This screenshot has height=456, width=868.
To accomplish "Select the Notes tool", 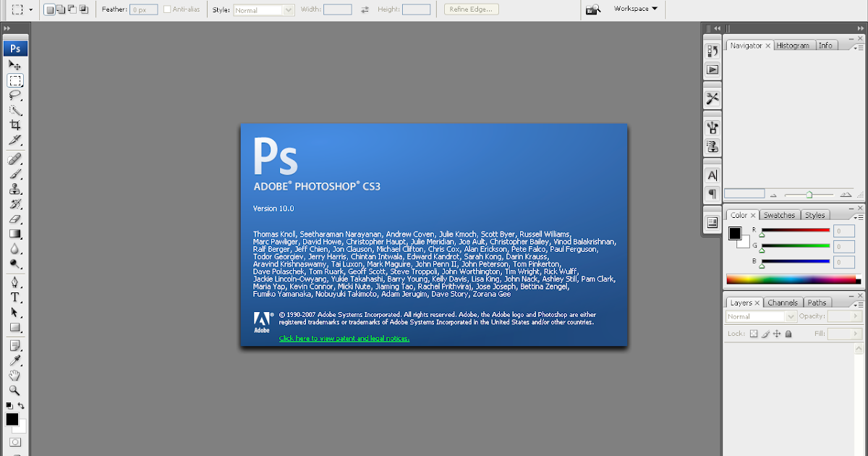I will (x=15, y=346).
